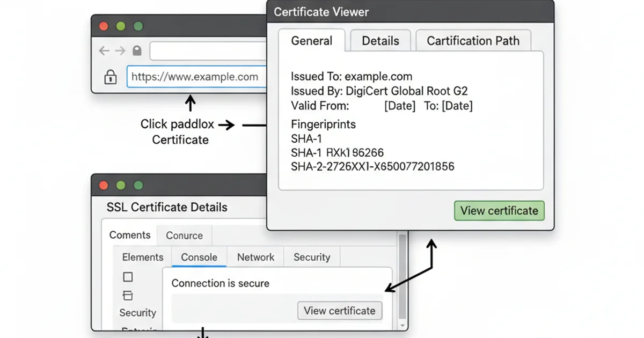Click padlock icon left of example.com URL

click(x=110, y=77)
